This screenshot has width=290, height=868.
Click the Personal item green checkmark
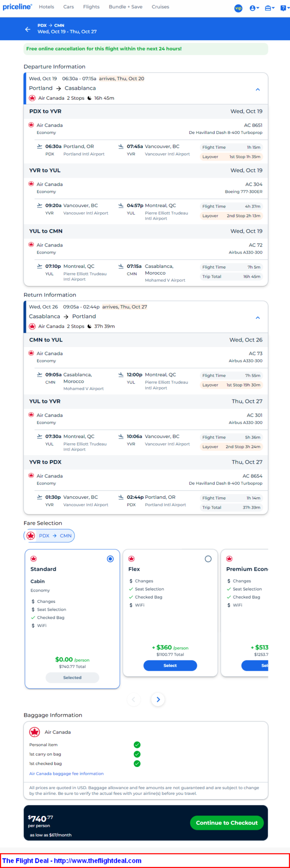(137, 745)
